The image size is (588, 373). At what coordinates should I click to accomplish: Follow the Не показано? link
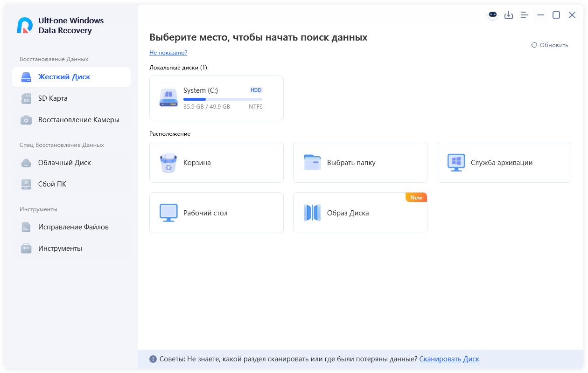(x=168, y=53)
